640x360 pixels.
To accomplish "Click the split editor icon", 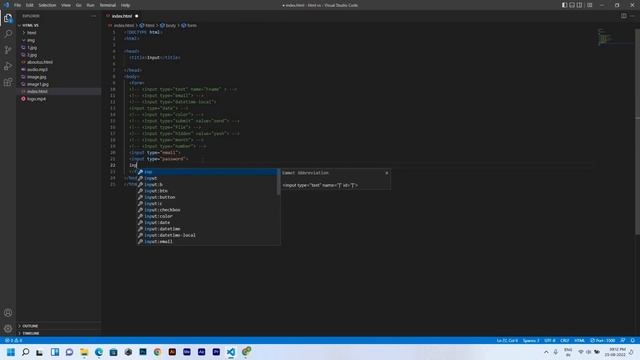I will pos(624,16).
